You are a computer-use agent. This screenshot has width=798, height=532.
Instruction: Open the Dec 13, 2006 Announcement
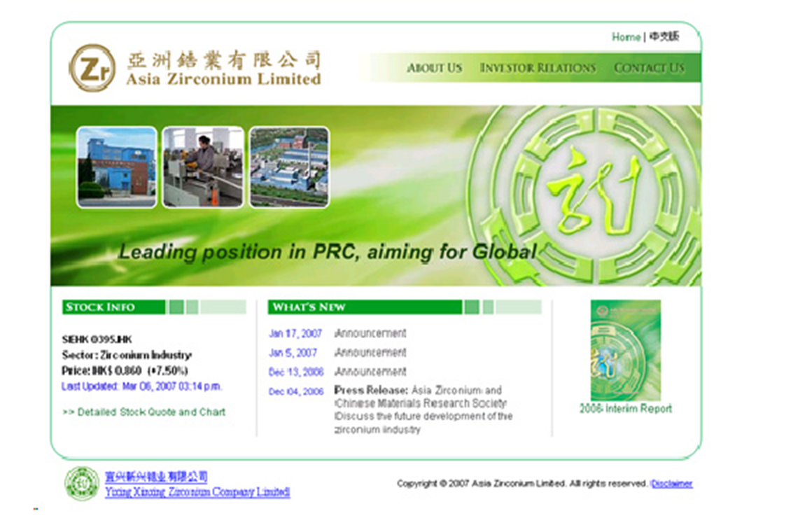click(370, 372)
